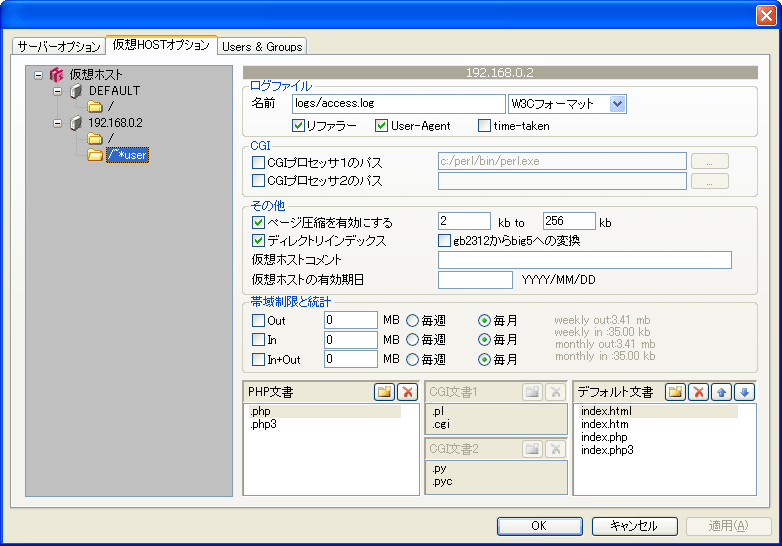Screen dimensions: 782x546
Task: Select index.php3 in デフォルト文書 list
Action: (x=607, y=450)
